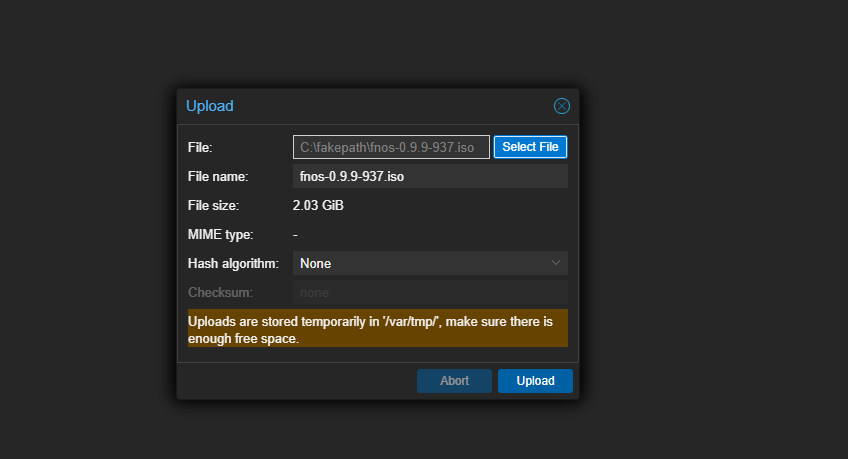Click the File name label
Image resolution: width=848 pixels, height=459 pixels.
pos(218,177)
